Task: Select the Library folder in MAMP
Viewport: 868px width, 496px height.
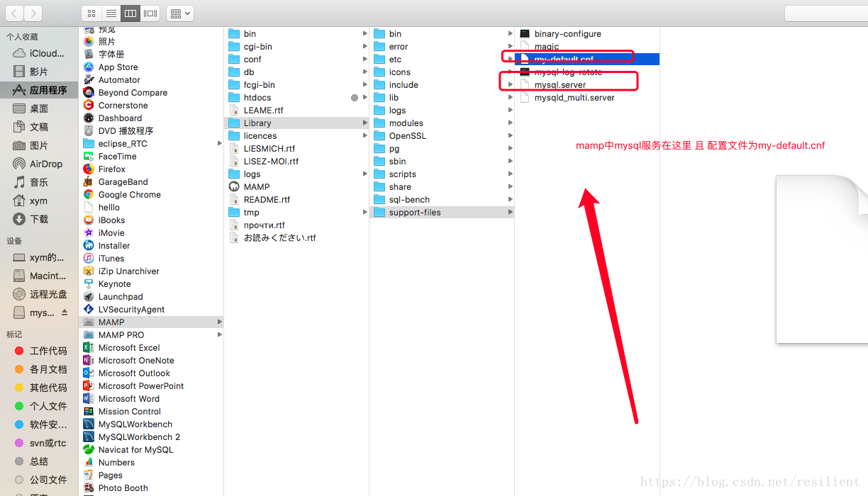Action: (x=296, y=123)
